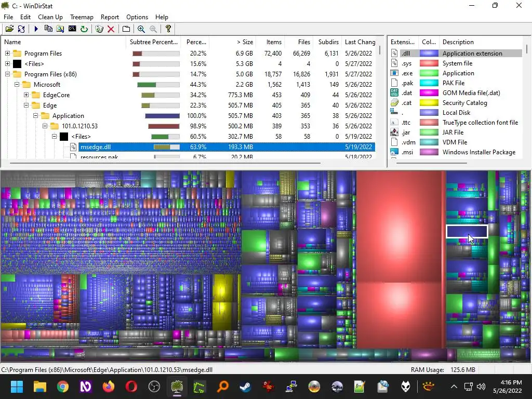Open Opera from the taskbar
This screenshot has height=399, width=532.
(131, 387)
